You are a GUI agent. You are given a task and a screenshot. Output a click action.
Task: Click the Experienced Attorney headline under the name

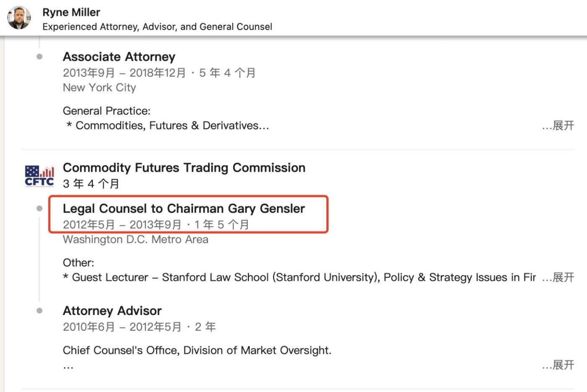pos(157,27)
